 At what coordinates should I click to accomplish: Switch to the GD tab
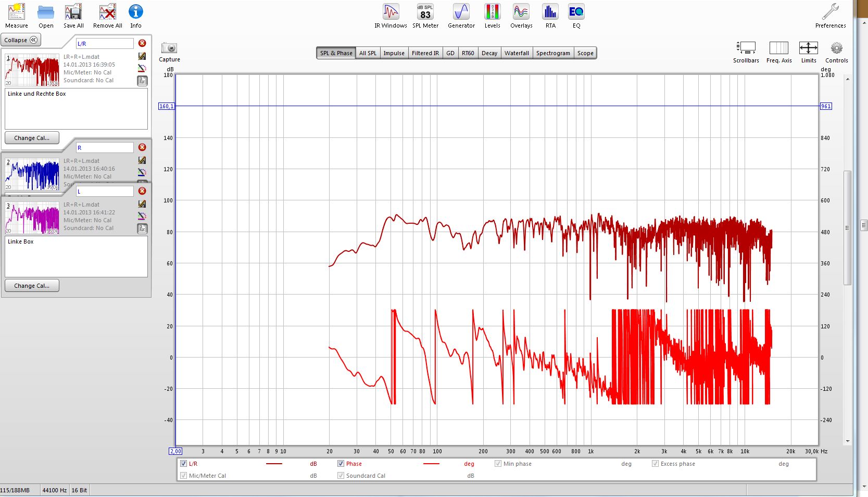(x=450, y=53)
